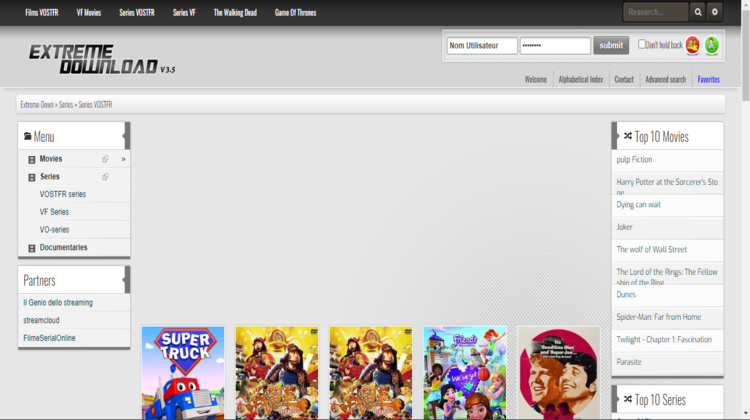The image size is (750, 420).
Task: Click Extreme Down breadcrumb link
Action: click(37, 104)
